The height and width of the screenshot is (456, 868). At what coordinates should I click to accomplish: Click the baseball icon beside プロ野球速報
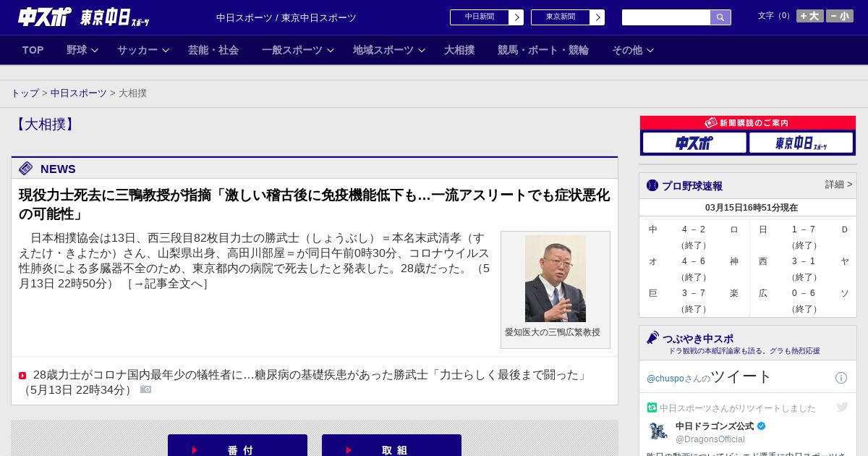[x=652, y=185]
